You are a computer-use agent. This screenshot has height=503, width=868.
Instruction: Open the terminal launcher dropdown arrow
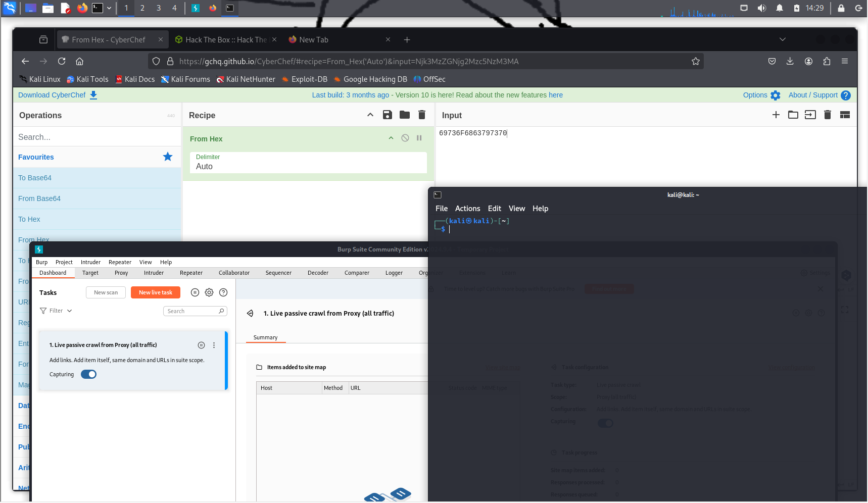pos(109,8)
